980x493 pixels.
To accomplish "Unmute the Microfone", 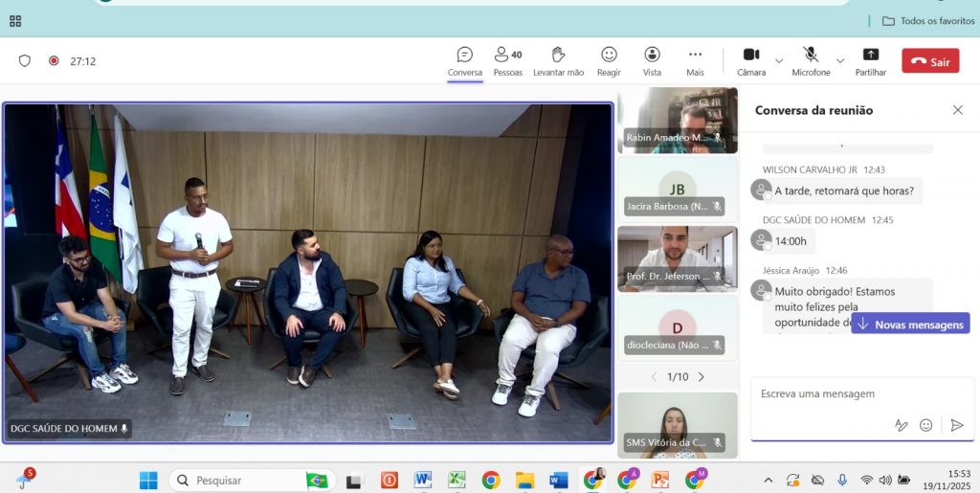I will point(811,56).
